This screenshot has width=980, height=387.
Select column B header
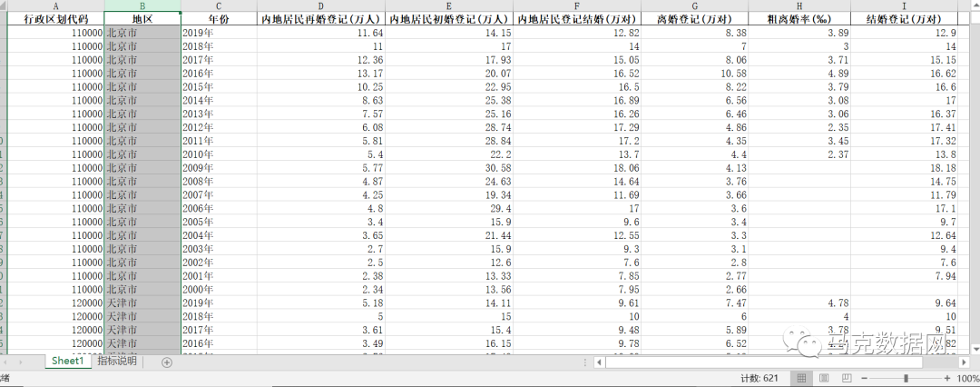[142, 5]
